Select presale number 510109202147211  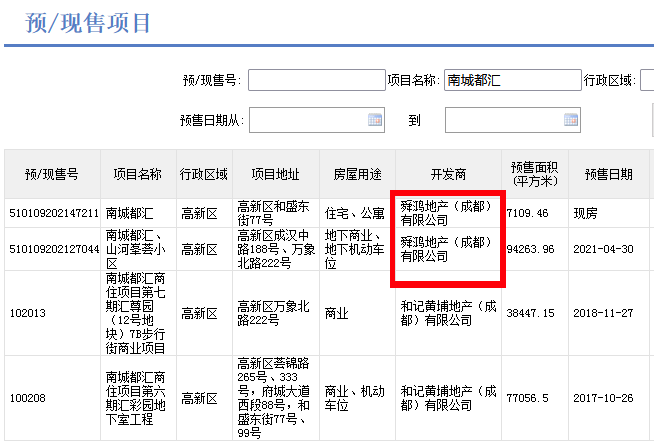tap(54, 213)
